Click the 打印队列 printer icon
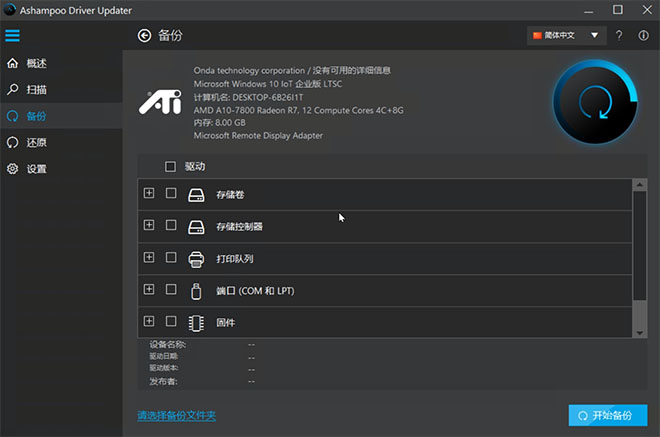 coord(196,259)
